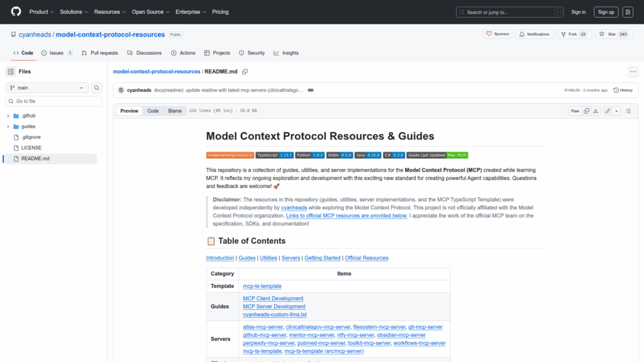Go to the Issues tab
644x362 pixels.
[57, 53]
